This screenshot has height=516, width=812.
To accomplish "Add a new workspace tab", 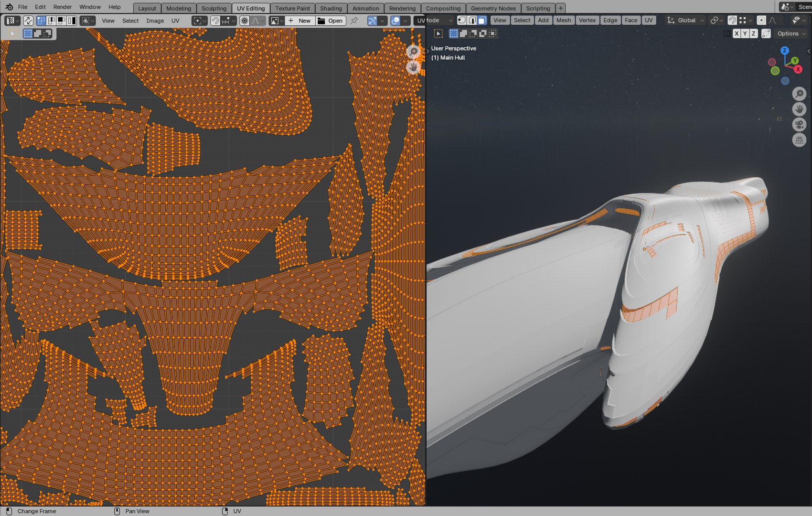I will [561, 8].
